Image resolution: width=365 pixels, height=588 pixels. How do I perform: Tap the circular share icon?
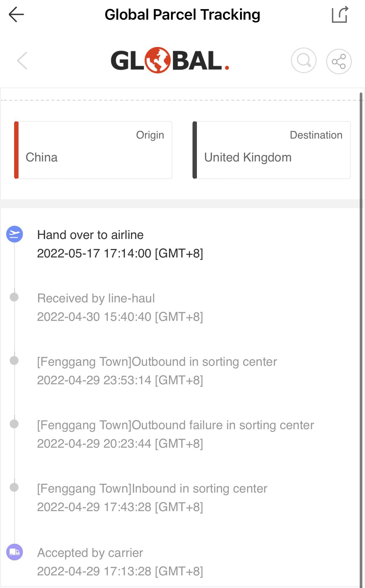coord(339,61)
